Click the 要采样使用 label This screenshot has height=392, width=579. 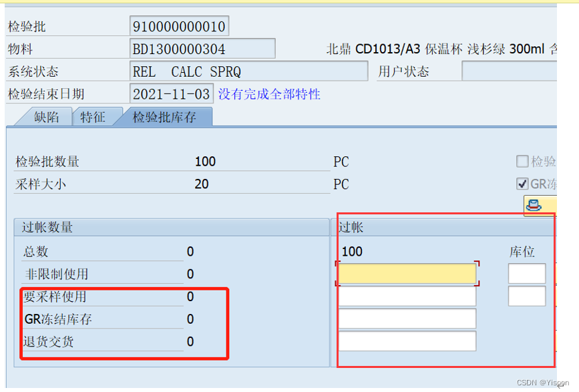55,297
